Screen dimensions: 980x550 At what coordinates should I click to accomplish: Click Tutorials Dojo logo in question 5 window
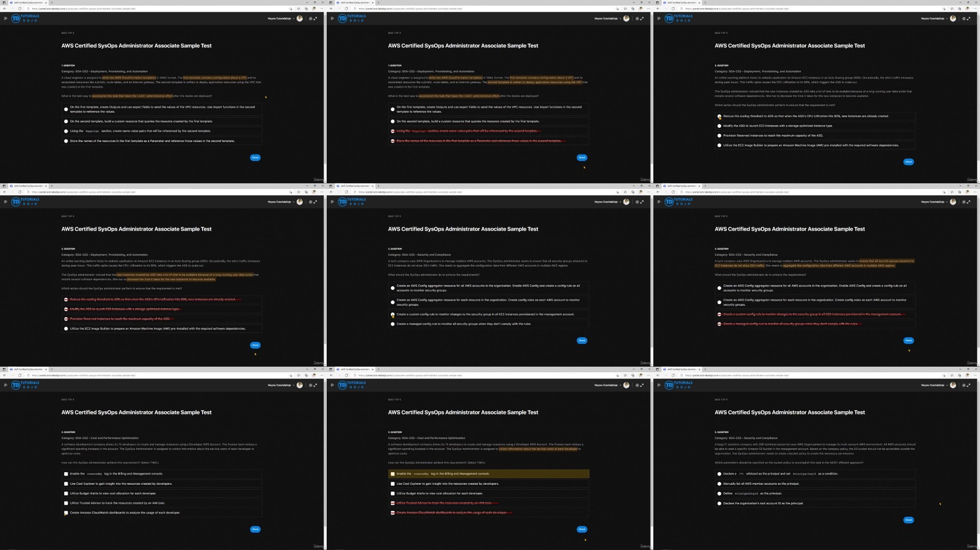click(x=678, y=385)
